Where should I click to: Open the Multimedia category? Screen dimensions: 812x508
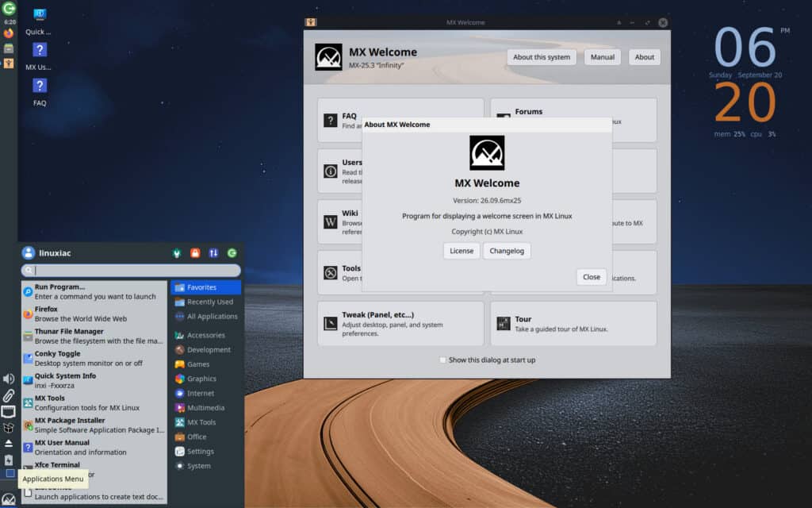pyautogui.click(x=205, y=408)
